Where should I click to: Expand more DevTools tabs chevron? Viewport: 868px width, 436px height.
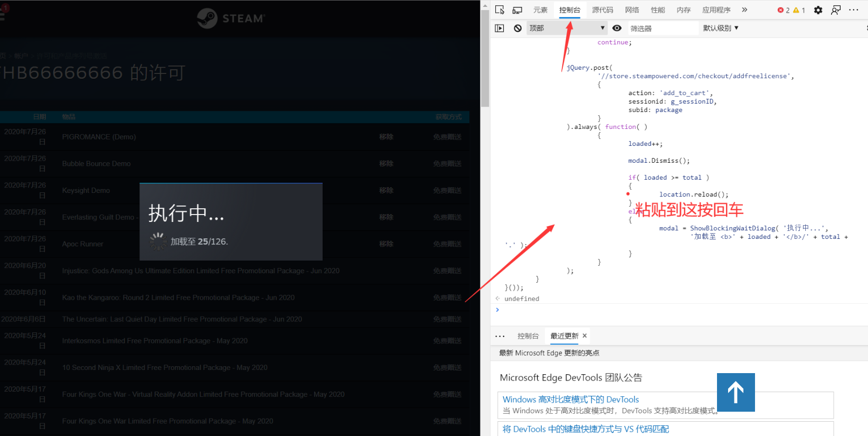pos(744,10)
